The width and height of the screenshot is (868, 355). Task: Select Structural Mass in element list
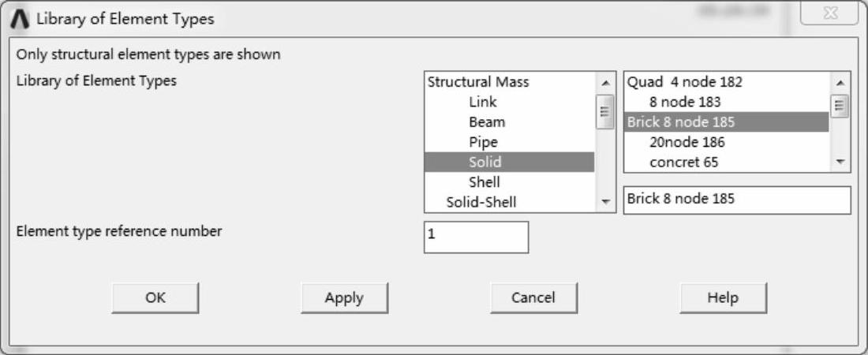[x=478, y=82]
